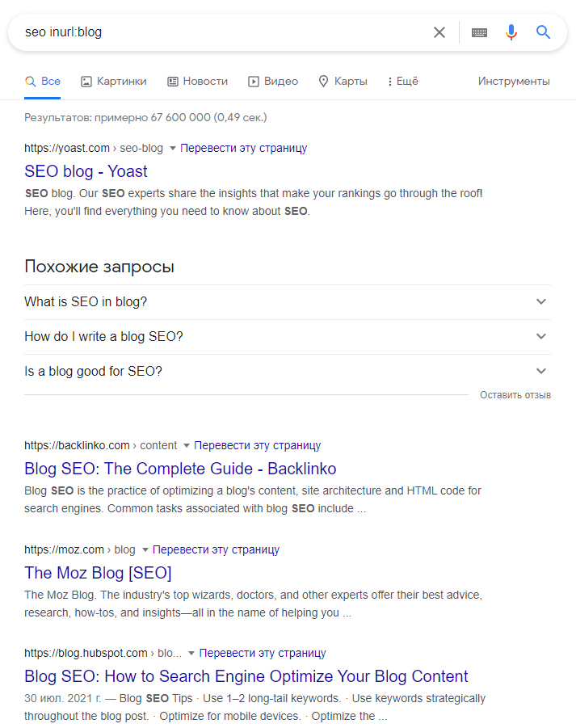
Task: Open "The Moz Blog [SEO]" result
Action: click(x=98, y=573)
